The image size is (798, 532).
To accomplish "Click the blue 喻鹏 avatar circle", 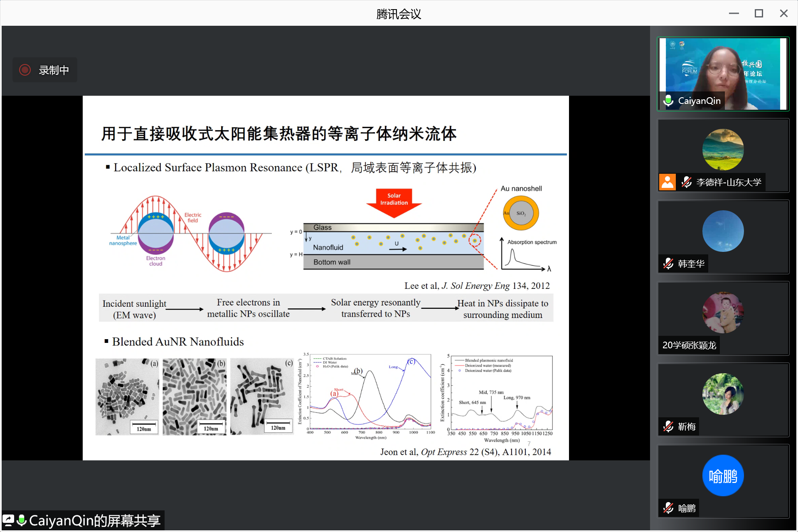I will [723, 475].
